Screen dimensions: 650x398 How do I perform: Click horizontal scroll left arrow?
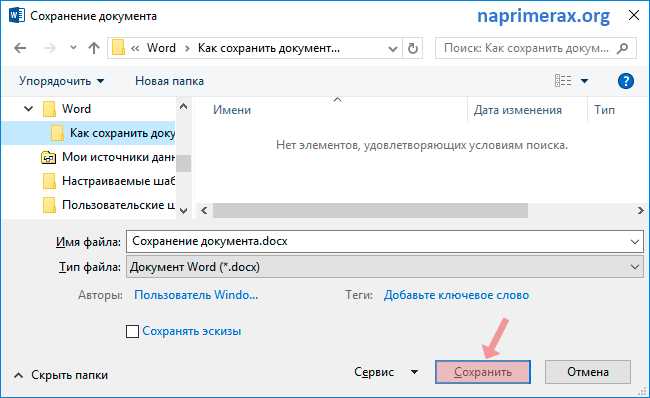[x=204, y=211]
